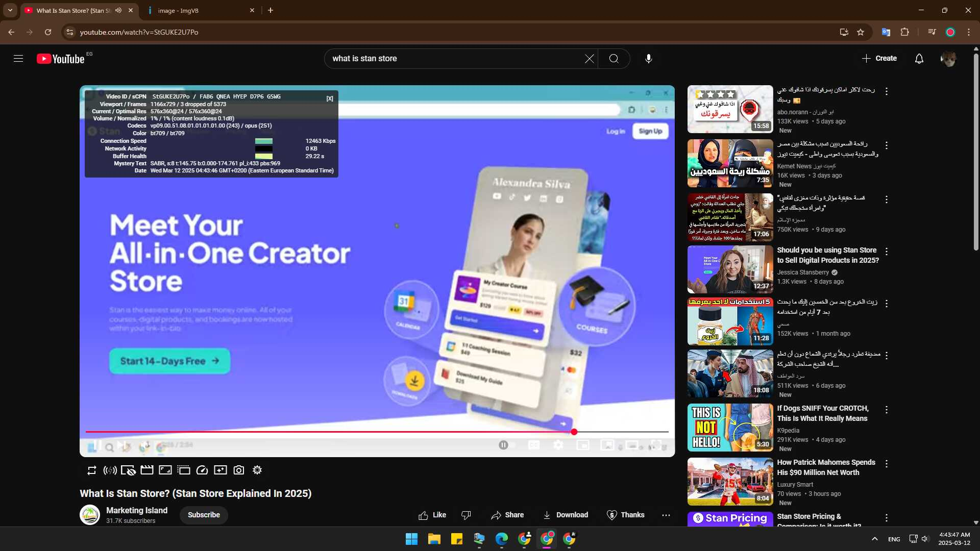Open a new browser tab
Image resolution: width=980 pixels, height=551 pixels.
click(271, 10)
